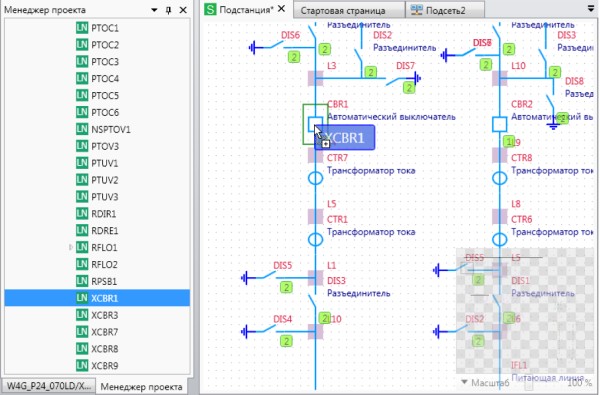Click the LN icon beside PTOV3
Viewport: 600px width, 395px height.
82,146
